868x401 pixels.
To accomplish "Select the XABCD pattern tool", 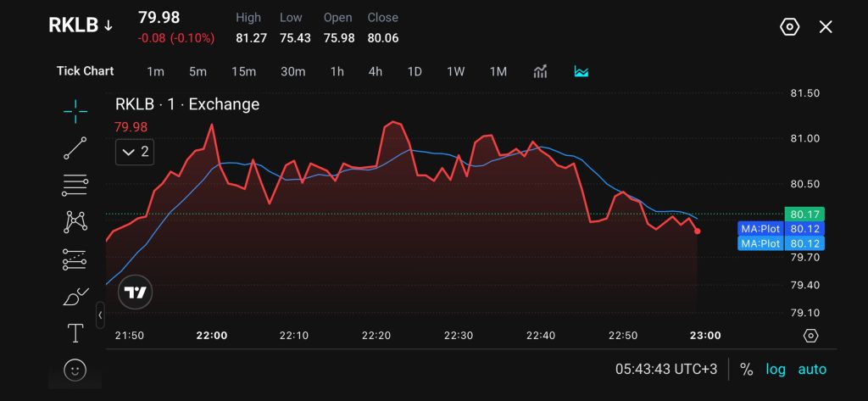I will tap(75, 221).
